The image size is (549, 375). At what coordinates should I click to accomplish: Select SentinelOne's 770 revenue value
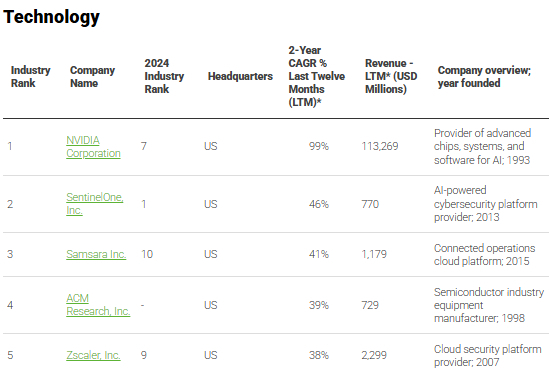[370, 204]
